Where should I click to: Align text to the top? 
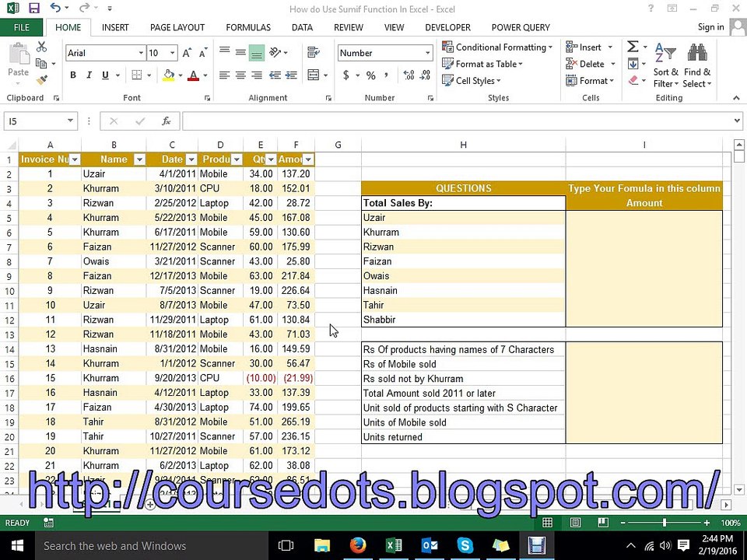(224, 52)
